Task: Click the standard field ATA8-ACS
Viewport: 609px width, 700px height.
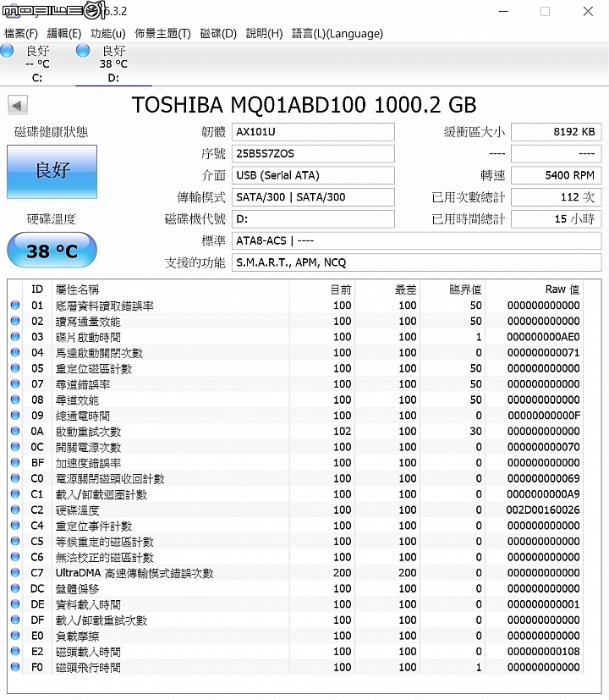Action: 417,240
